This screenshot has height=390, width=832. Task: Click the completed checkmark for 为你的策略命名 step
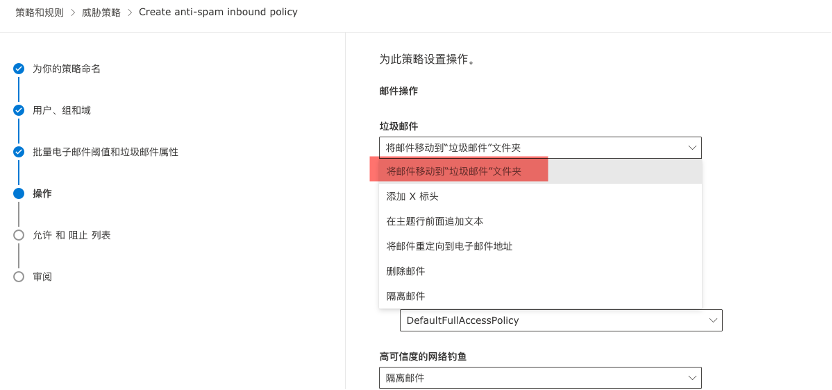[19, 69]
